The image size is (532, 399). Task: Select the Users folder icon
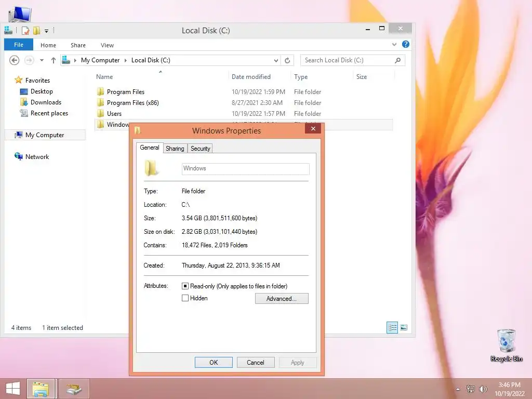[100, 113]
